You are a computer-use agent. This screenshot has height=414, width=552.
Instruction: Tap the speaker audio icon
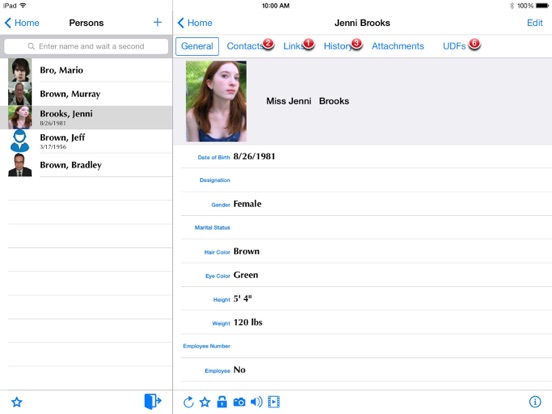pos(256,402)
